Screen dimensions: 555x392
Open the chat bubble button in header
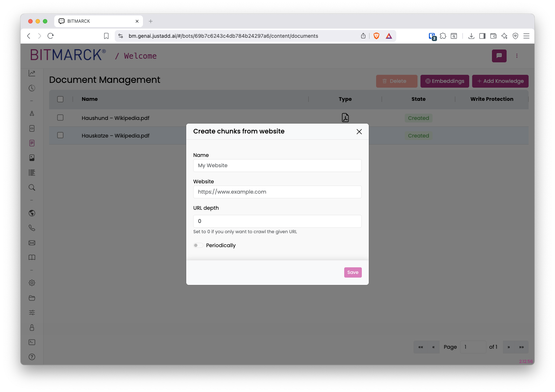[499, 56]
